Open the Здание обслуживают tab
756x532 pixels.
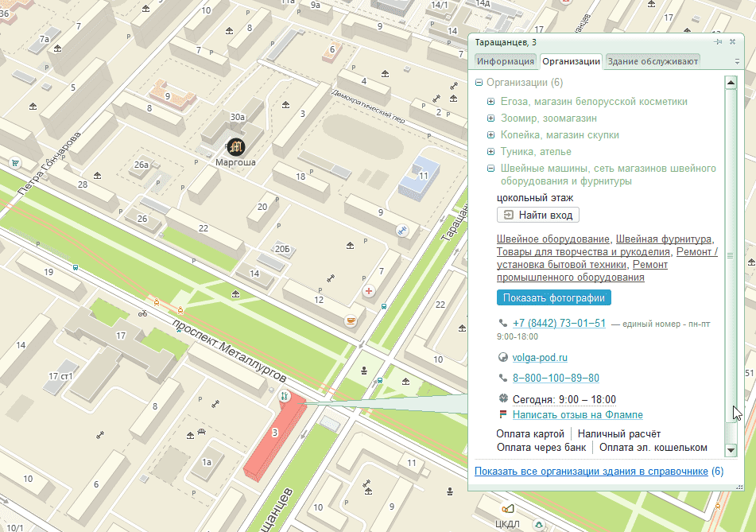point(652,61)
